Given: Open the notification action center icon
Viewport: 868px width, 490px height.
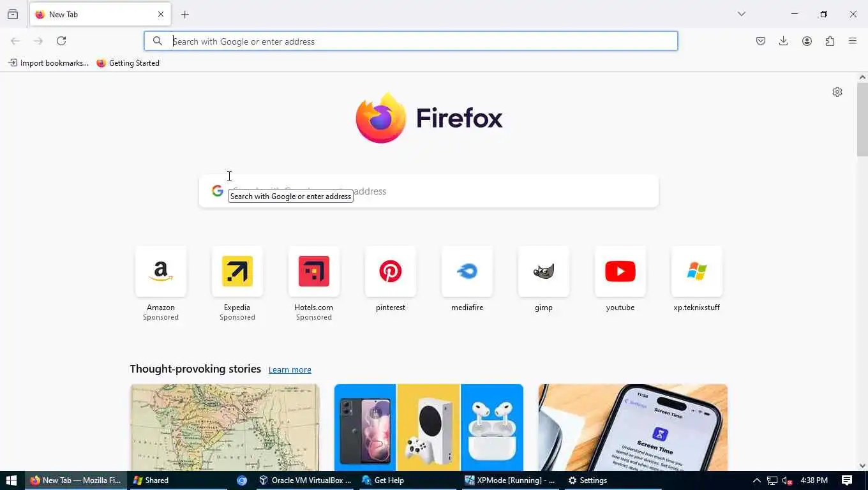Looking at the screenshot, I should (848, 480).
